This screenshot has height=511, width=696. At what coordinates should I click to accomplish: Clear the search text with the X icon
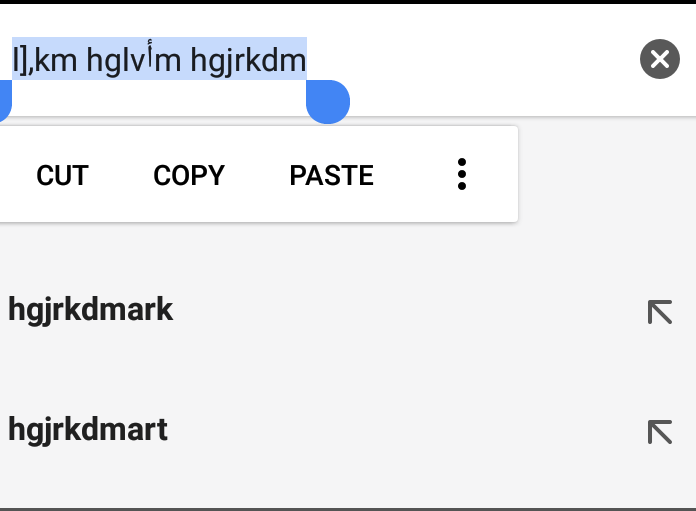(659, 60)
